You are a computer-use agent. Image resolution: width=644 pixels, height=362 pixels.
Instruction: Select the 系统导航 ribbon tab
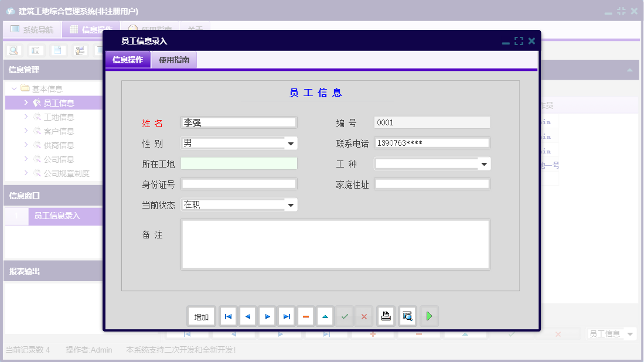(32, 29)
